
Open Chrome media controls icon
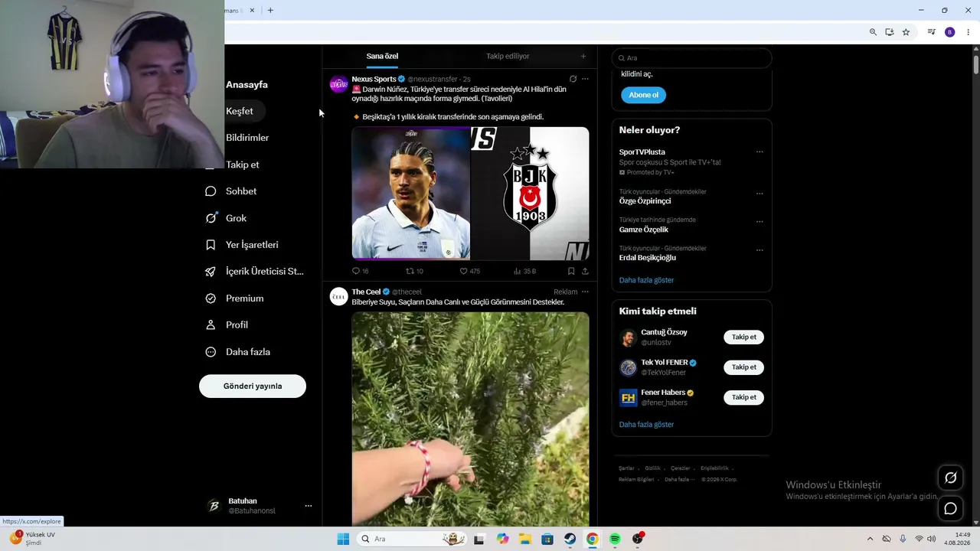coord(931,32)
